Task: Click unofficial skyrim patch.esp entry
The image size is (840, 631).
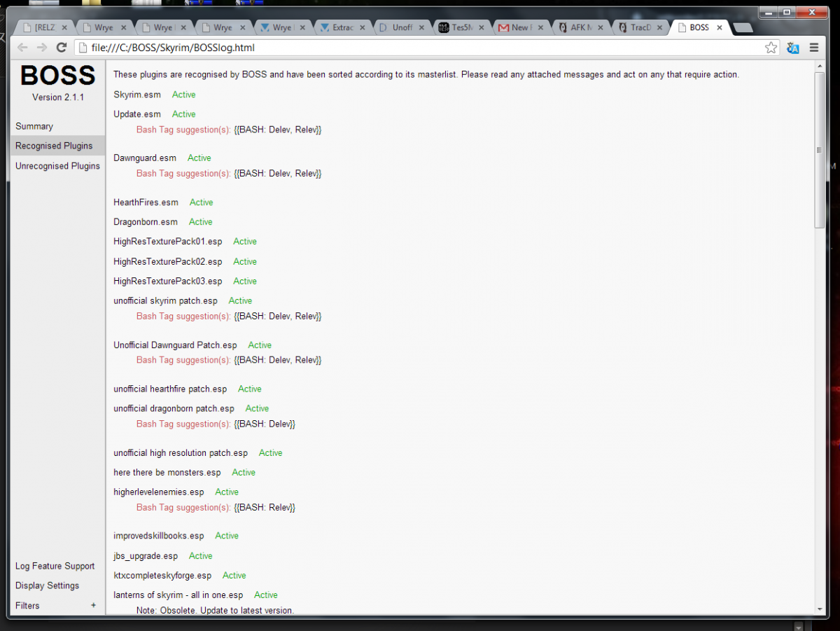Action: pyautogui.click(x=165, y=301)
